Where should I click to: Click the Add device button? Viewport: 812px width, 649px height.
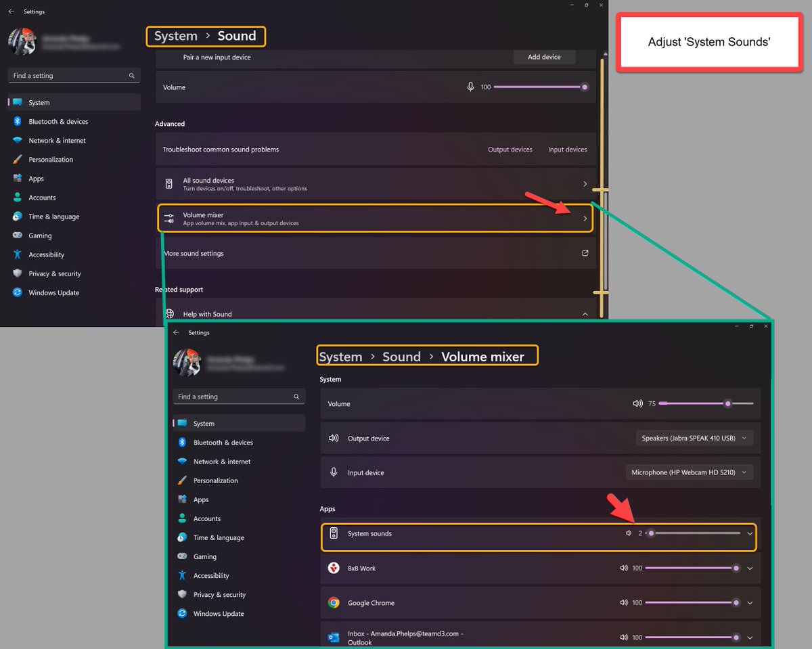tap(544, 57)
